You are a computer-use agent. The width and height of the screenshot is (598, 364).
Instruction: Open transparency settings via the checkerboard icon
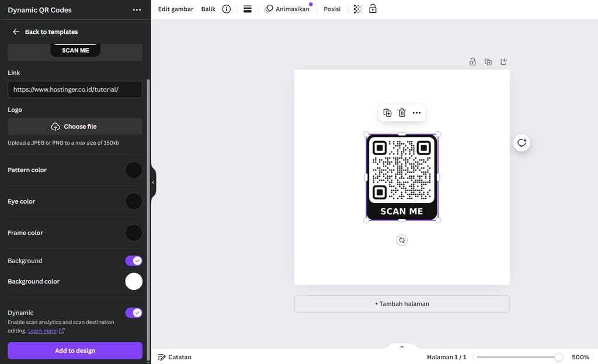(x=357, y=9)
